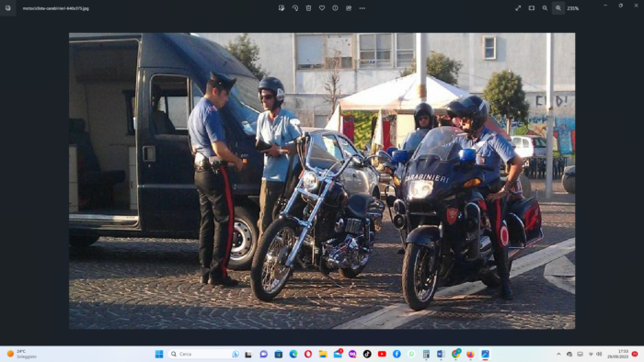Open Wi-Fi network settings tray icon
Viewport: 644px width, 362px height.
(x=591, y=355)
